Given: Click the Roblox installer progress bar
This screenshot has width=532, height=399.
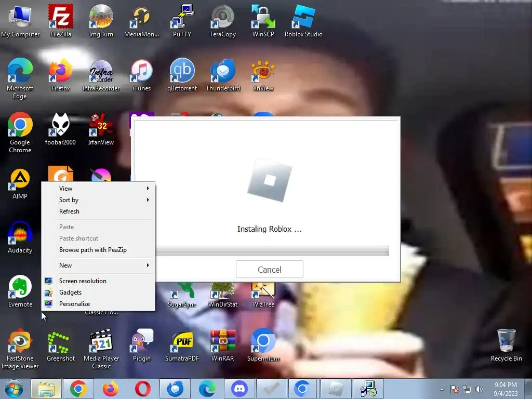Looking at the screenshot, I should click(x=272, y=251).
